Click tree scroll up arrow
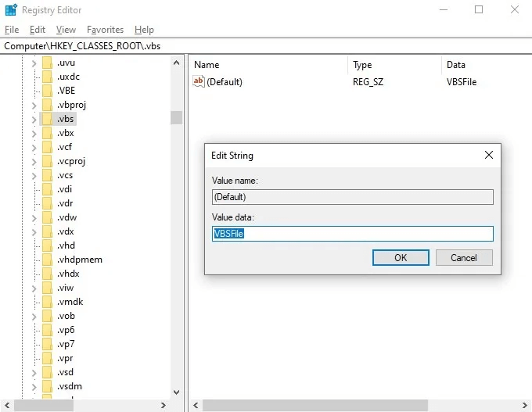The image size is (532, 412). point(177,63)
